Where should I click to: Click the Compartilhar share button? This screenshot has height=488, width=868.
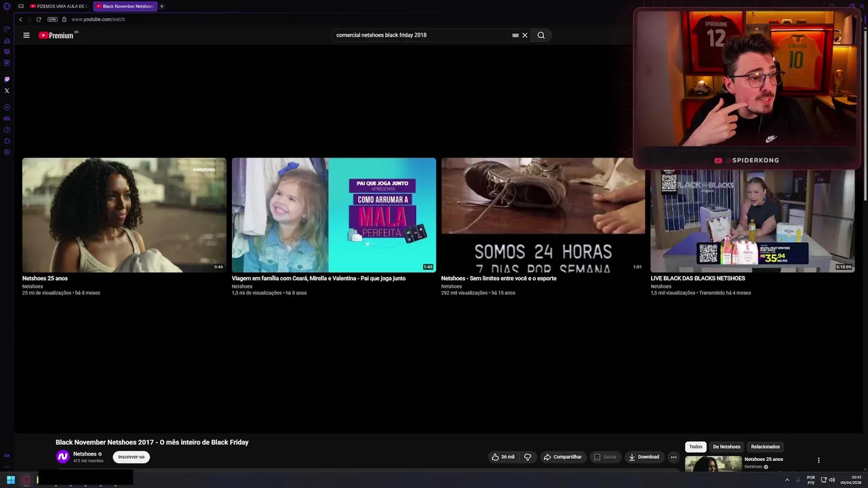[563, 457]
